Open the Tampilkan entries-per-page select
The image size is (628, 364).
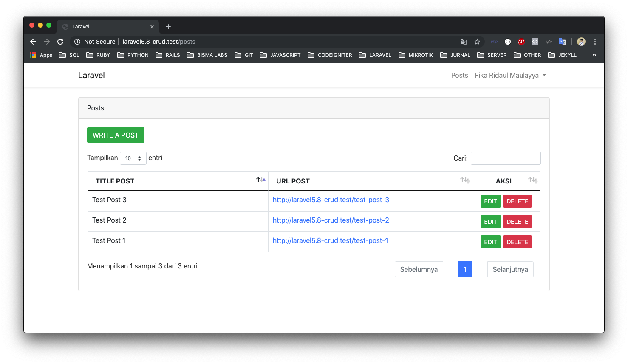click(133, 158)
